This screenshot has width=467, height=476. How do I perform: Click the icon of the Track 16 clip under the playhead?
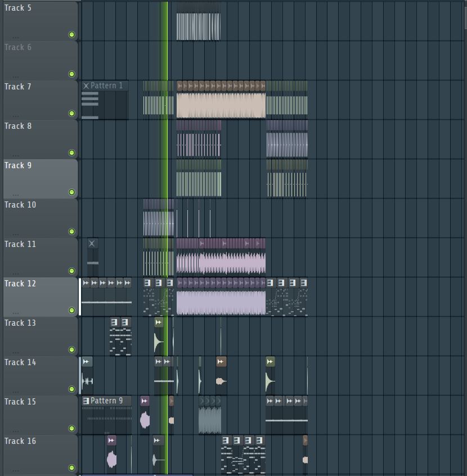[x=156, y=440]
